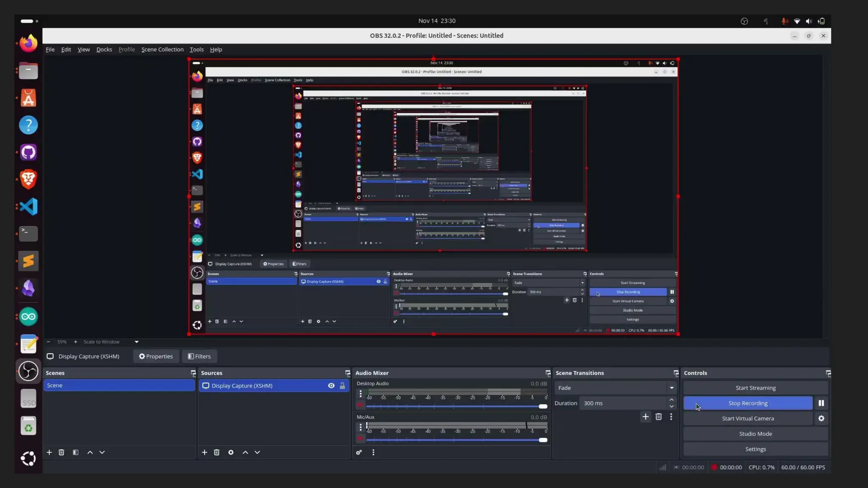Mute Desktop Audio speaker button
The image size is (868, 488).
tap(360, 405)
